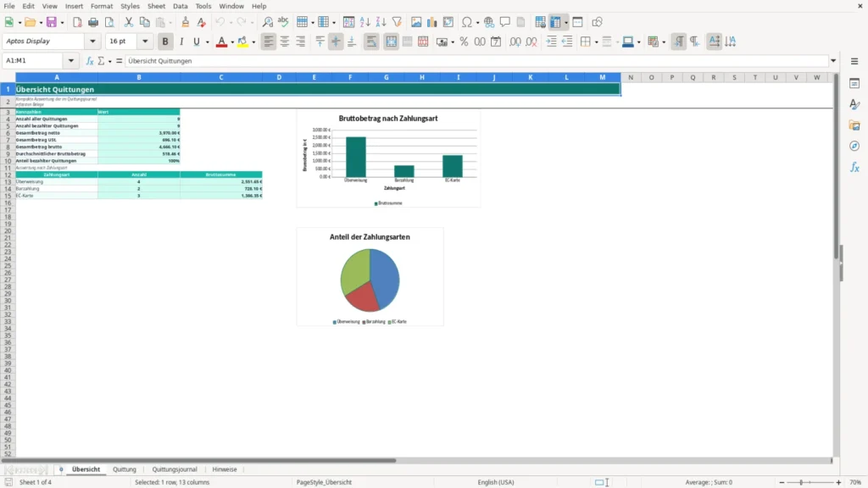Click the formula input line
Image resolution: width=868 pixels, height=488 pixels.
[476, 61]
